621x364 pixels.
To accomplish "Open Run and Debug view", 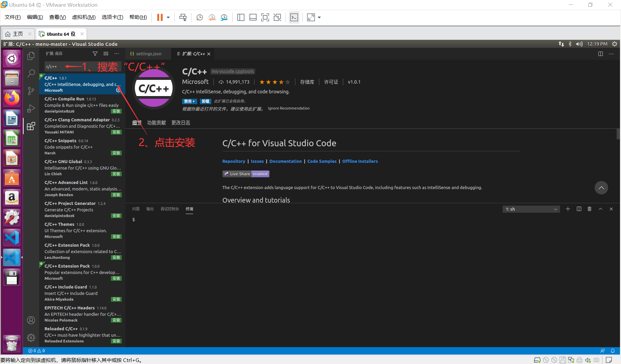I will [x=31, y=108].
